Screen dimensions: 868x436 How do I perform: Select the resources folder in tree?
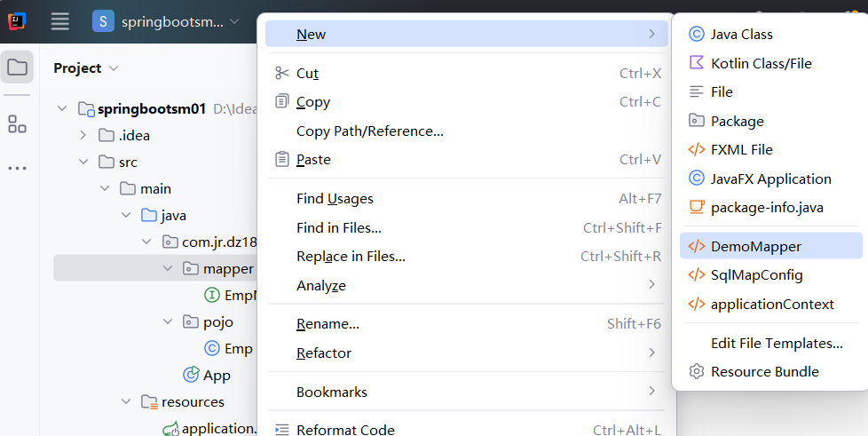[193, 402]
